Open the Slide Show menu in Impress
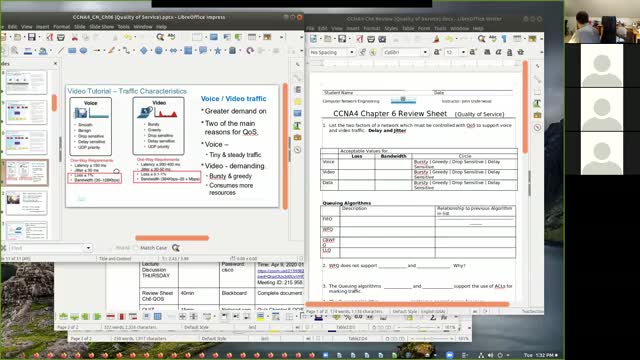The width and height of the screenshot is (640, 360). tap(102, 27)
